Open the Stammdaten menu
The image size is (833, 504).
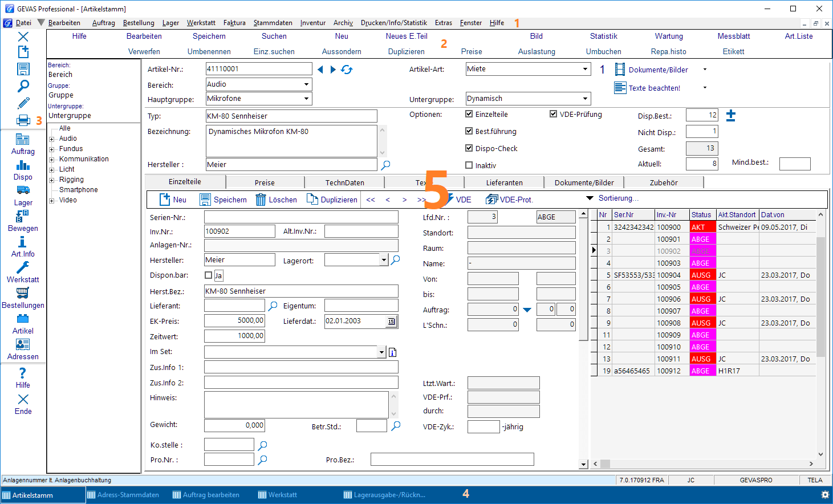(273, 23)
